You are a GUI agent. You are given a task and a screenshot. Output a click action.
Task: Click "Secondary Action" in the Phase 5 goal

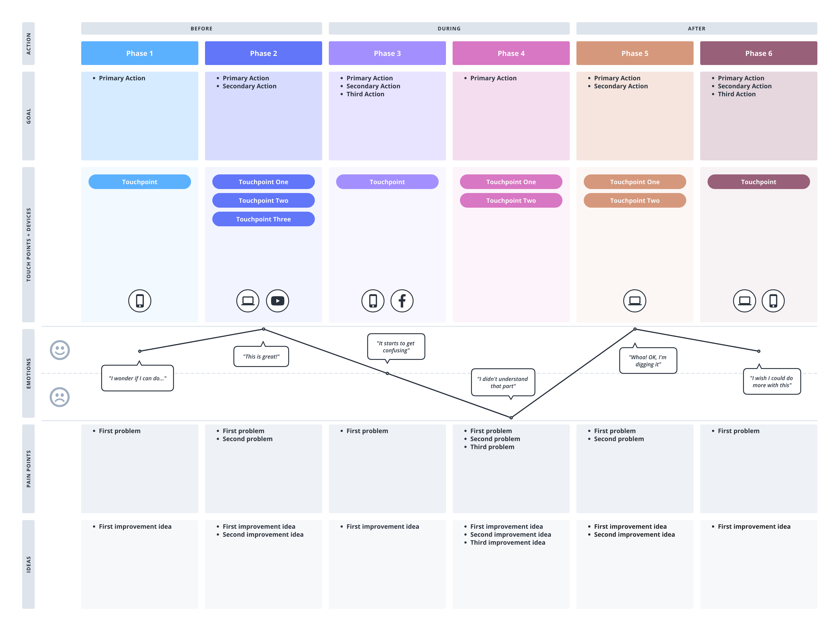click(621, 86)
